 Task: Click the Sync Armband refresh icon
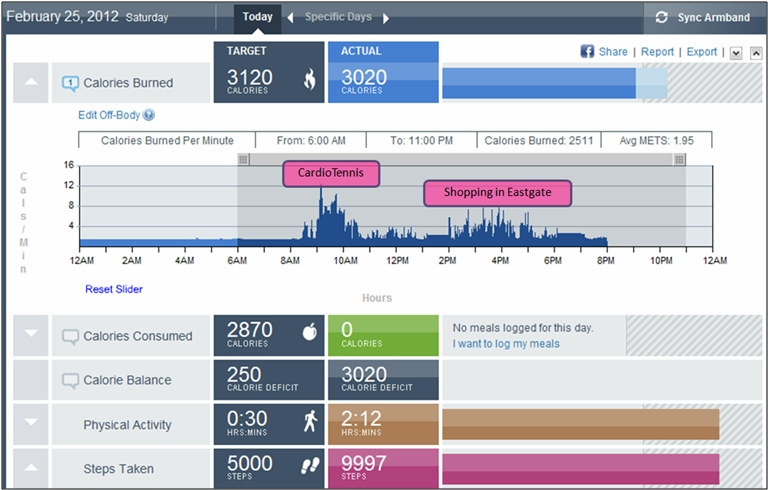661,17
